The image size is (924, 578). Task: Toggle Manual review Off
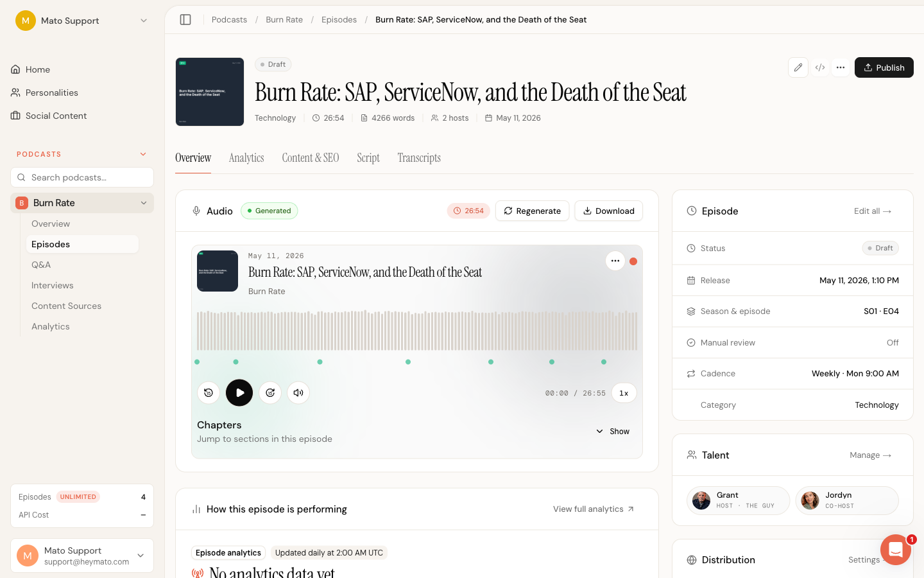pyautogui.click(x=893, y=343)
